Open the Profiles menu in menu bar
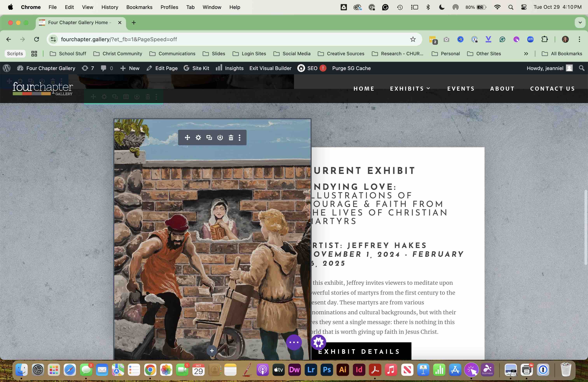This screenshot has height=382, width=588. point(169,7)
